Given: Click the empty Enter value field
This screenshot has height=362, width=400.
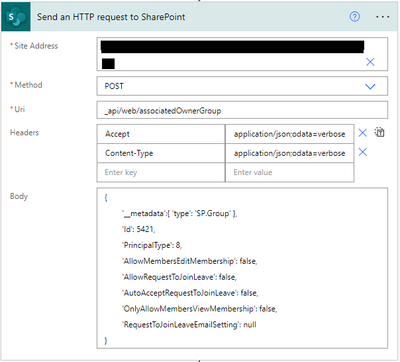Looking at the screenshot, I should [289, 172].
